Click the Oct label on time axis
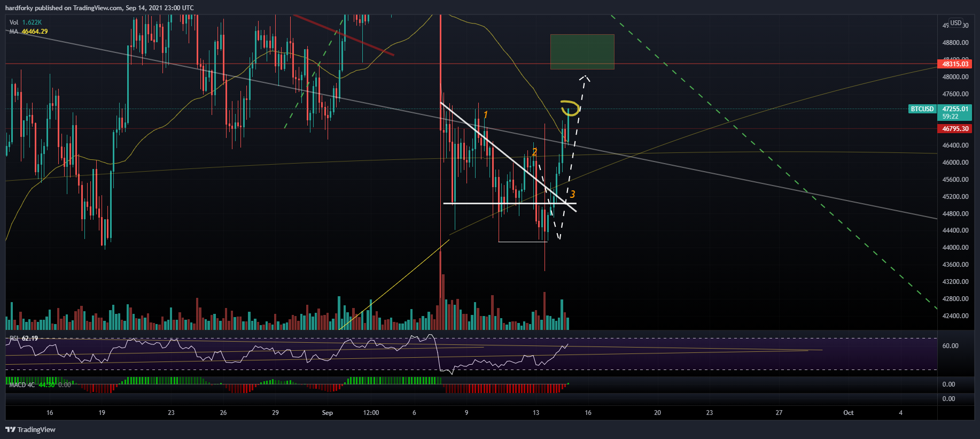The image size is (980, 439). point(849,413)
